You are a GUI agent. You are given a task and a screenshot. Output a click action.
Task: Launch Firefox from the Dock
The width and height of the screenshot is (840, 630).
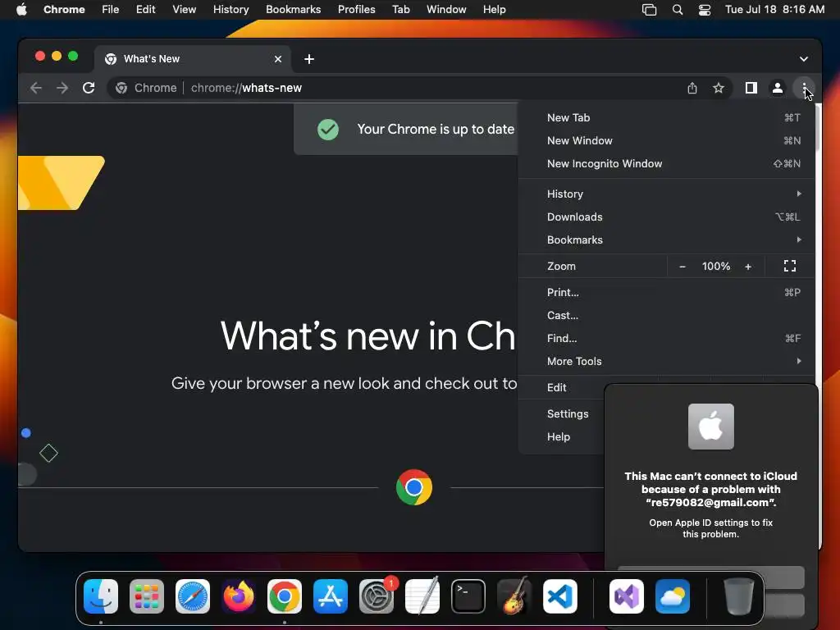tap(239, 596)
